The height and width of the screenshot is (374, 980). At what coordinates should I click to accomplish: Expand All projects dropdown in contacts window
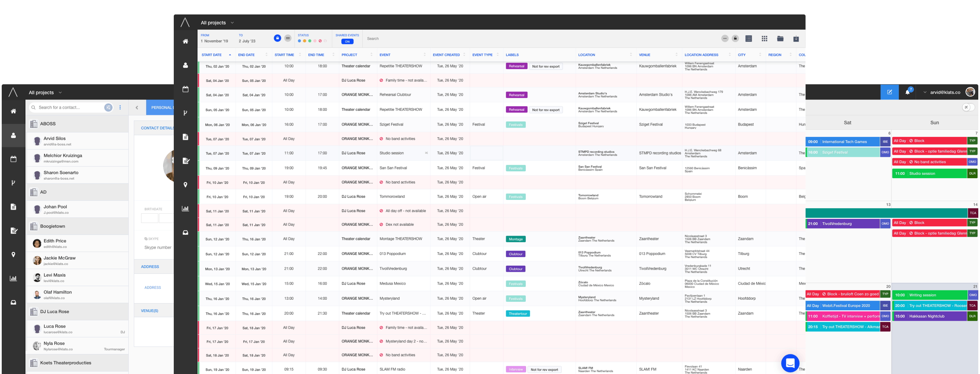pos(45,93)
